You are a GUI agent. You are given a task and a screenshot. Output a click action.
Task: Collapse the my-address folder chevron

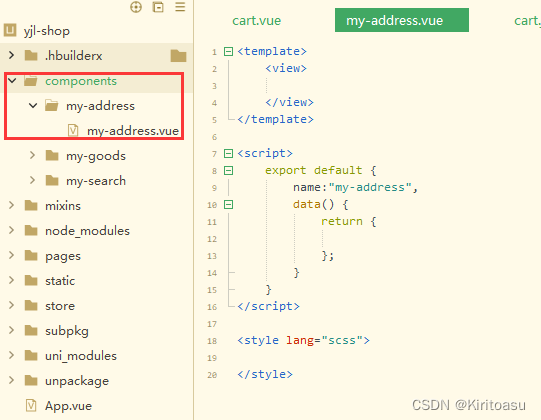tap(33, 106)
